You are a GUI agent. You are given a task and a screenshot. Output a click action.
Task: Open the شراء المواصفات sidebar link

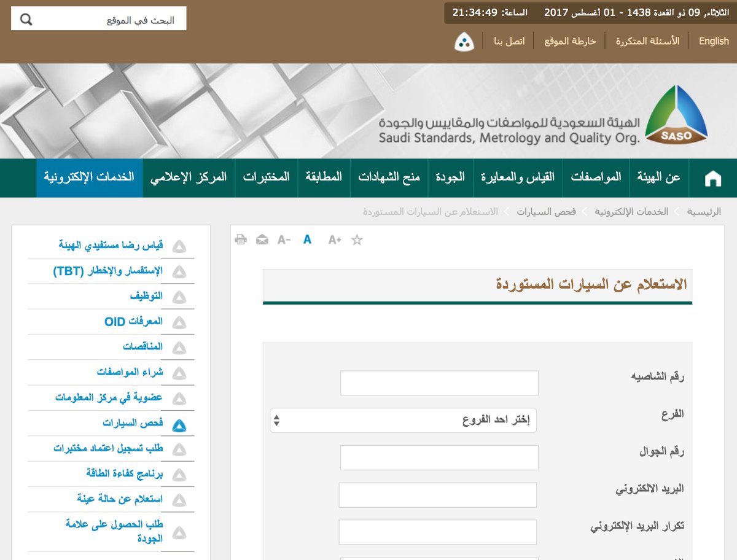(130, 372)
